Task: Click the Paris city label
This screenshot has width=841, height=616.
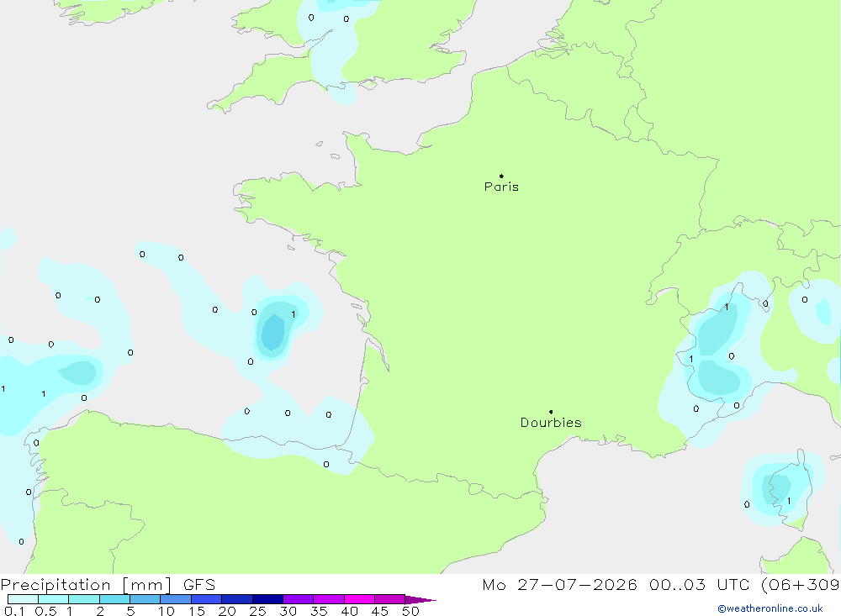Action: point(501,187)
